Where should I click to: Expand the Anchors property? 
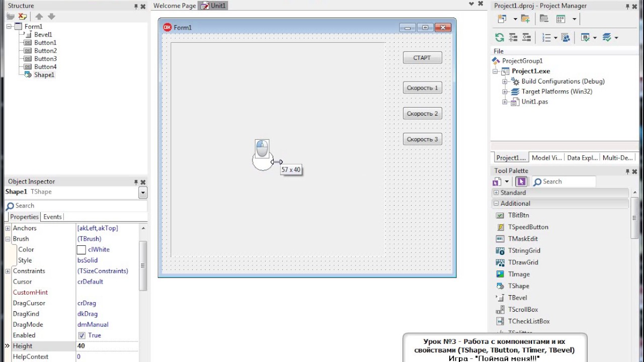pos(8,228)
